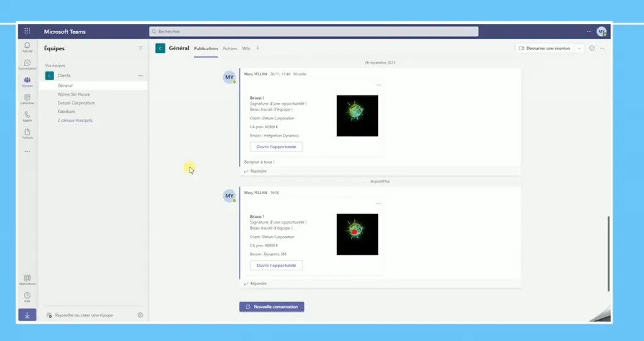Open manage teams gear icon
The height and width of the screenshot is (341, 644).
click(x=140, y=315)
